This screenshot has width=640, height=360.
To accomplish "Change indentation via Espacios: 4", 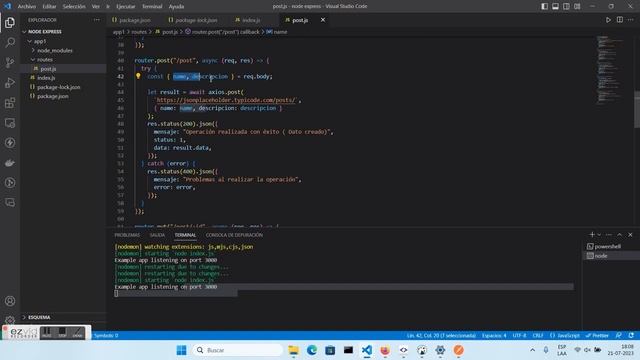I will pos(494,336).
